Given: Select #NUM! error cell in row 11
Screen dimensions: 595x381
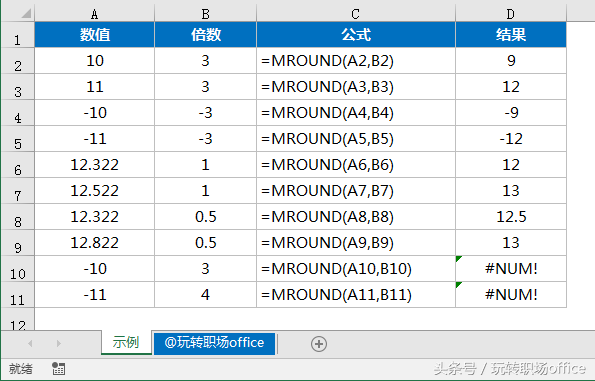Looking at the screenshot, I should tap(511, 295).
